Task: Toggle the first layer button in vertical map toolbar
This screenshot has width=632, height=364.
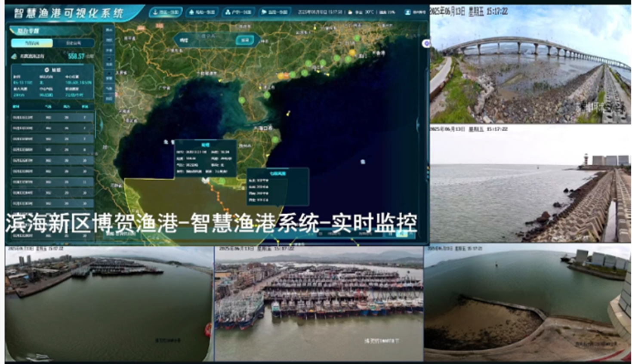Action: click(x=109, y=30)
